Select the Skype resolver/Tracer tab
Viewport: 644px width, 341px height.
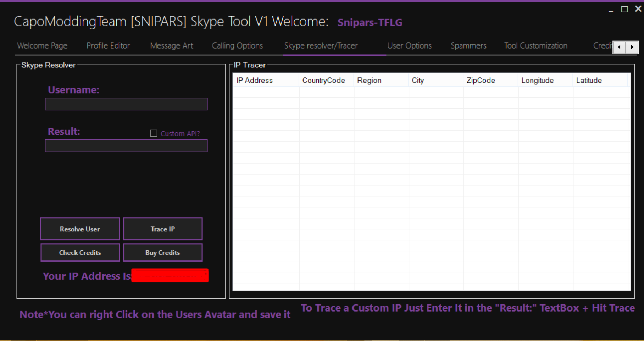321,46
